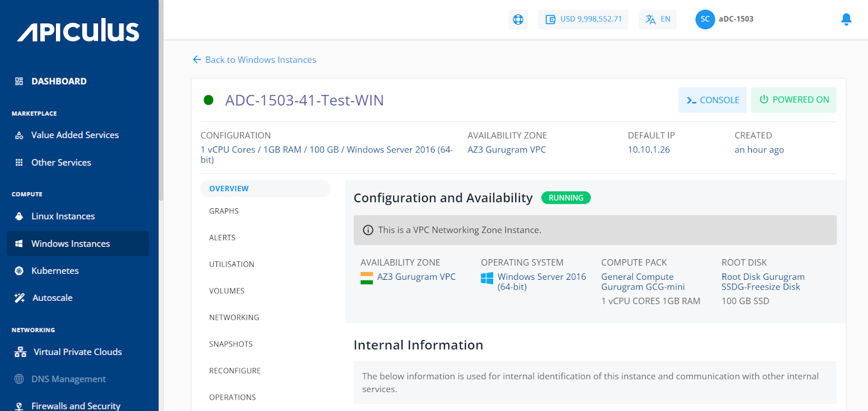Click the Value Added Services icon

(x=19, y=136)
